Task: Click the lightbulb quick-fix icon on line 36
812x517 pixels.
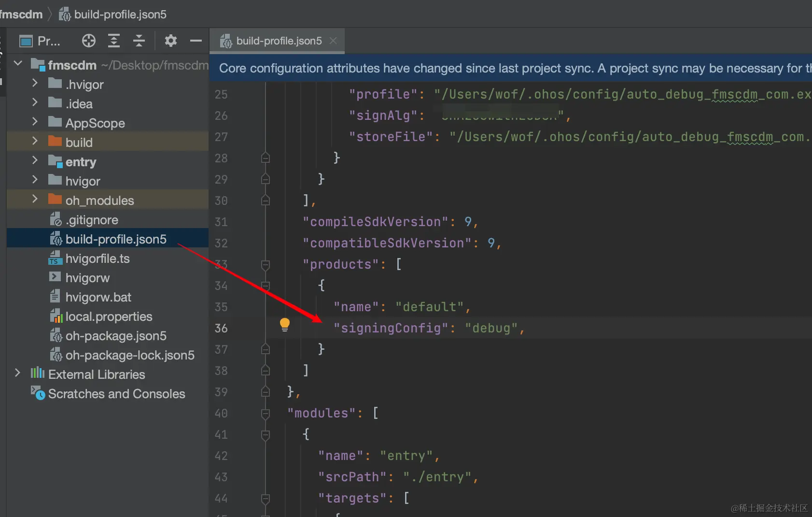Action: pyautogui.click(x=285, y=325)
